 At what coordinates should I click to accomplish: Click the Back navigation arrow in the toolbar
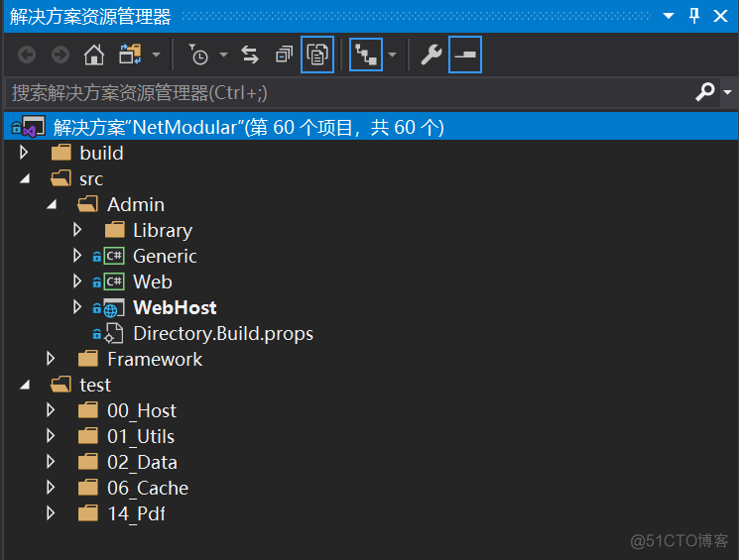(x=27, y=55)
